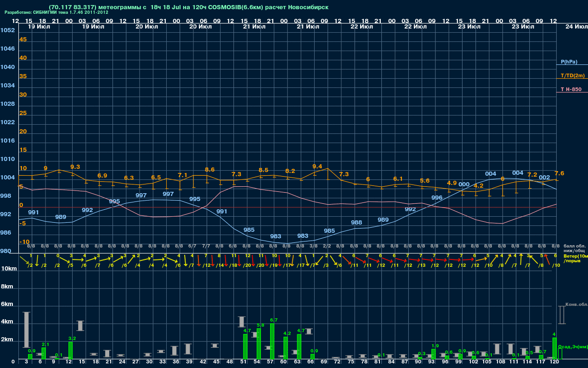Click the 7.6 temperature value

559,173
